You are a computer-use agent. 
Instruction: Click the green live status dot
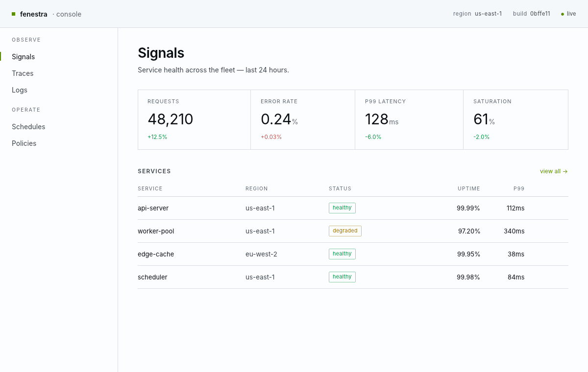coord(563,14)
